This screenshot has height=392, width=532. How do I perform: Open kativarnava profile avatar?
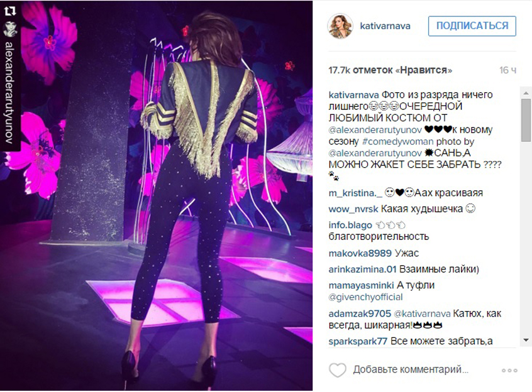click(x=340, y=26)
